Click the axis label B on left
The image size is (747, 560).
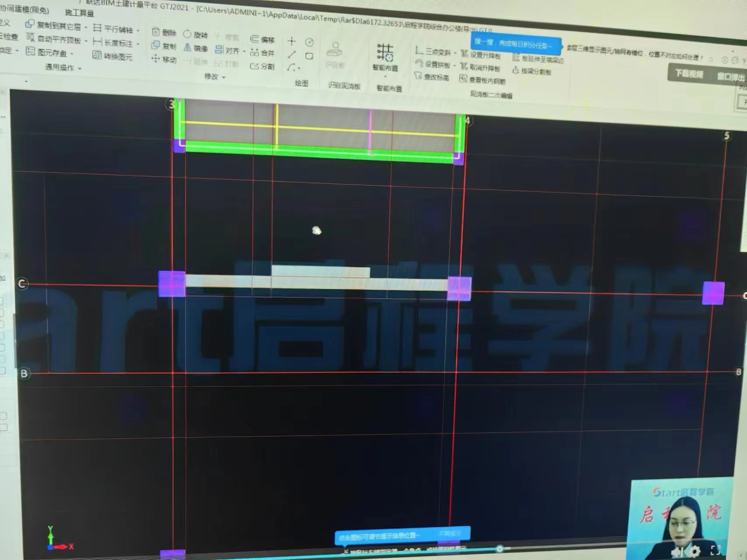(x=24, y=373)
